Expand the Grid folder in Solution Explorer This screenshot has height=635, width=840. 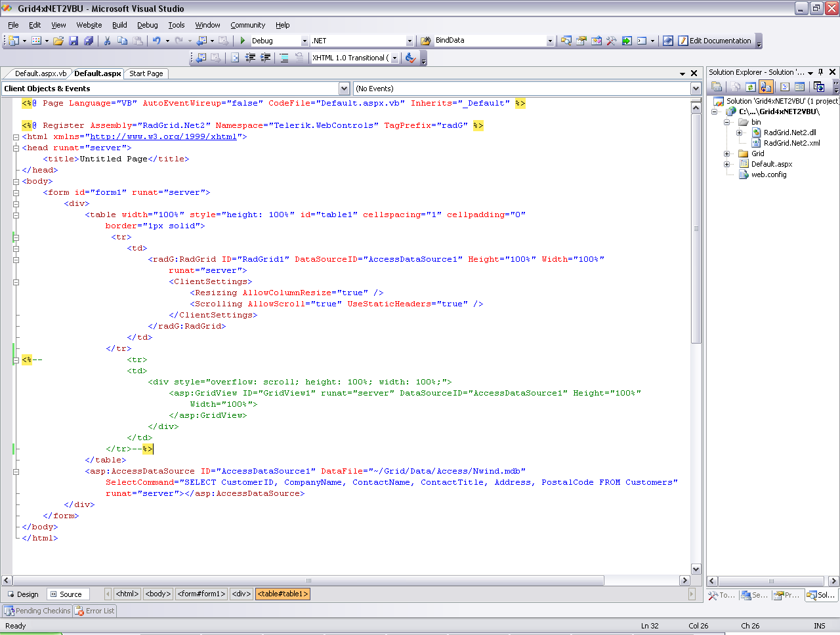click(x=727, y=154)
